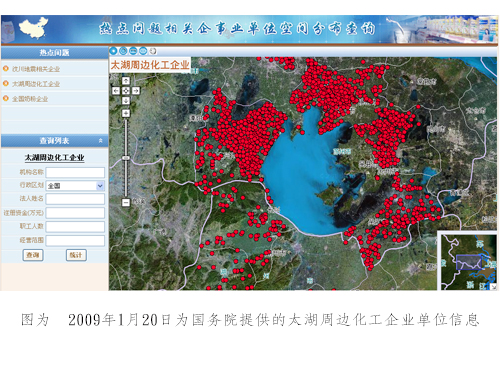
Task: Collapse overview map via corner arrow
Action: 494,287
